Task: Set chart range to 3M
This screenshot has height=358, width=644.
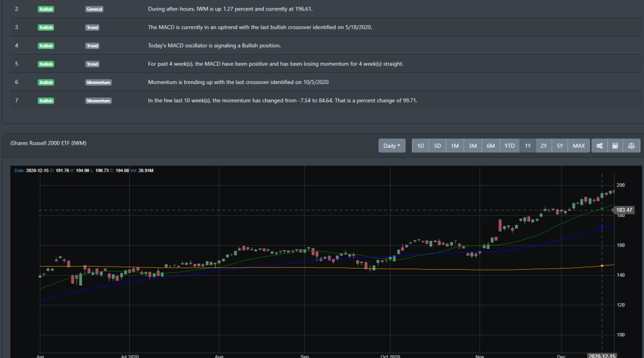Action: click(473, 146)
